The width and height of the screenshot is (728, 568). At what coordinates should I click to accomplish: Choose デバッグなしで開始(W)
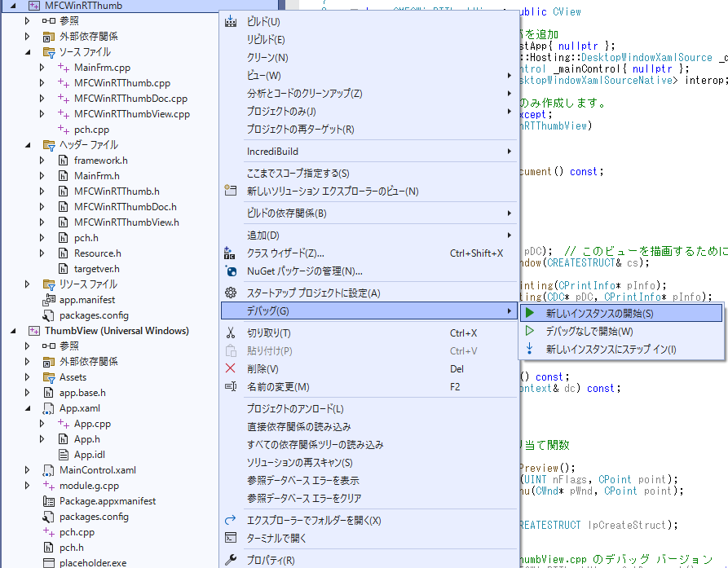pyautogui.click(x=621, y=331)
